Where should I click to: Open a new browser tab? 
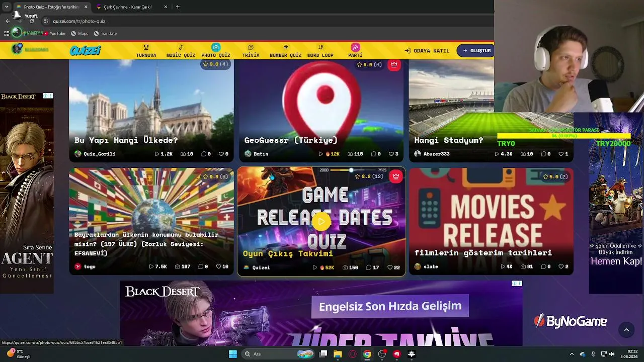[178, 7]
